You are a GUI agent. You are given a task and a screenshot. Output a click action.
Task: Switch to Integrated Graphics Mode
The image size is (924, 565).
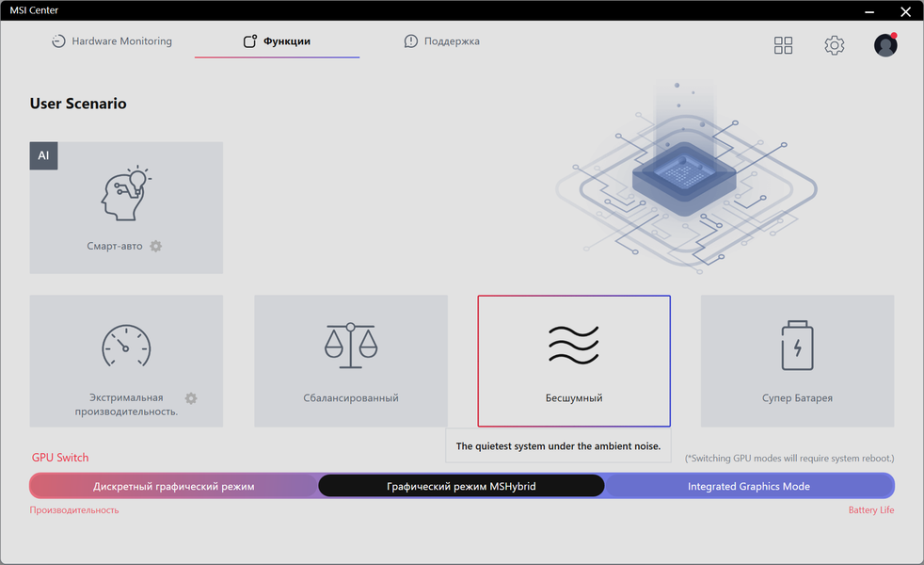point(749,486)
